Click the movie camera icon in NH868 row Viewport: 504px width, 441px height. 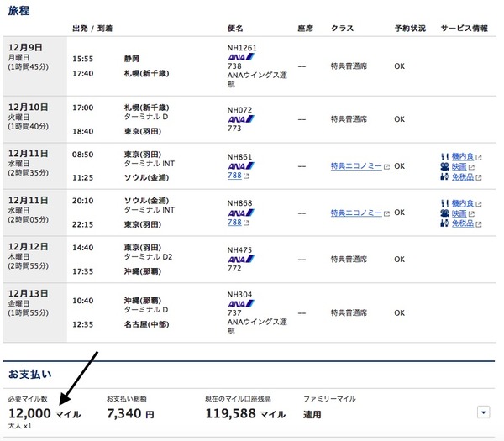(444, 213)
